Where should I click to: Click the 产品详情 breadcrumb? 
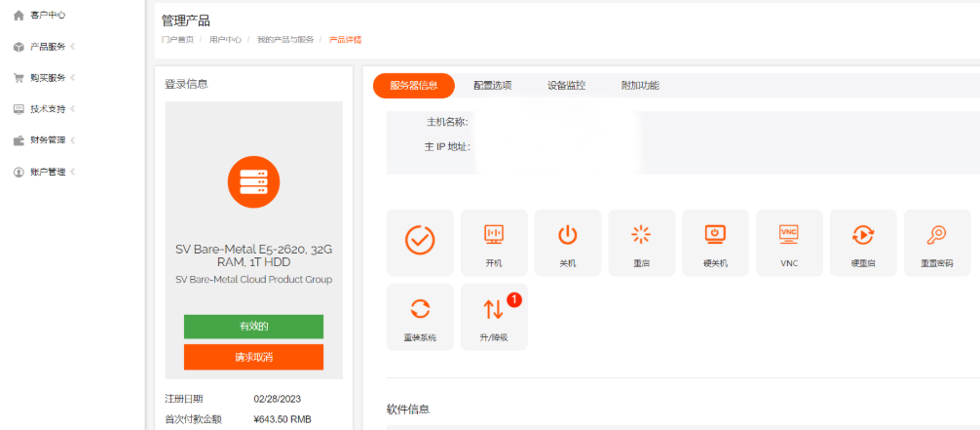(x=346, y=39)
